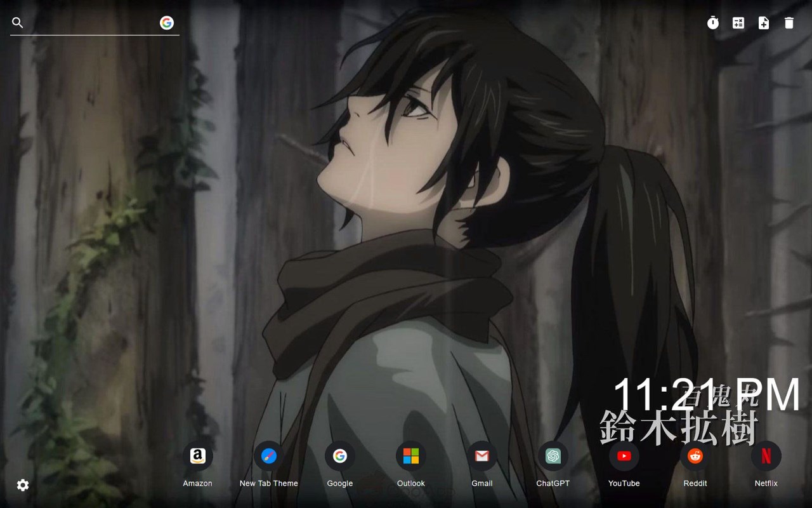The height and width of the screenshot is (508, 812).
Task: Open the YouTube shortcut icon
Action: coord(624,456)
